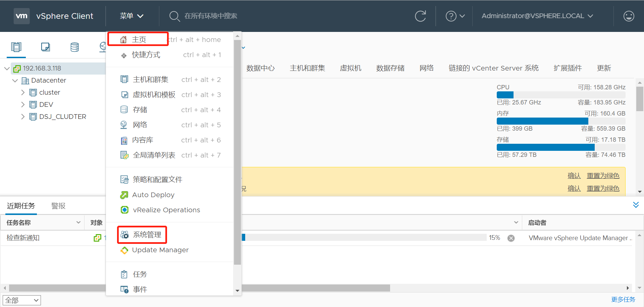Open the 扩展插件 tab

[x=568, y=68]
